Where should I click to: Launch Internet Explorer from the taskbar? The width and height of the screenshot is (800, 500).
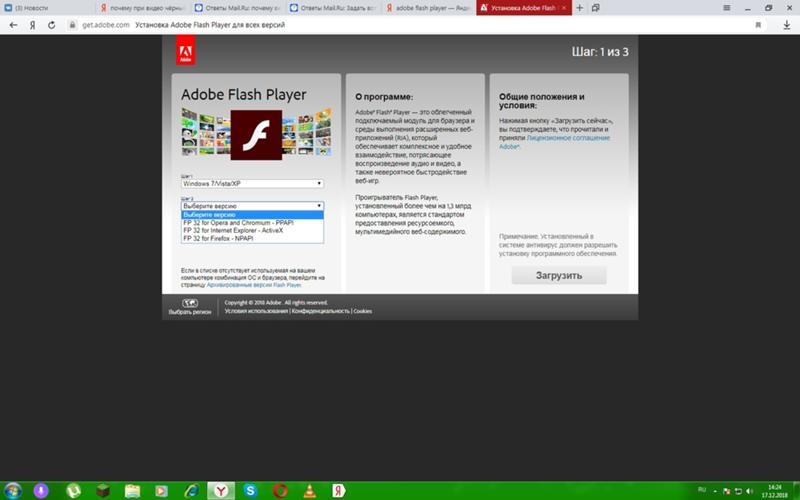click(191, 491)
